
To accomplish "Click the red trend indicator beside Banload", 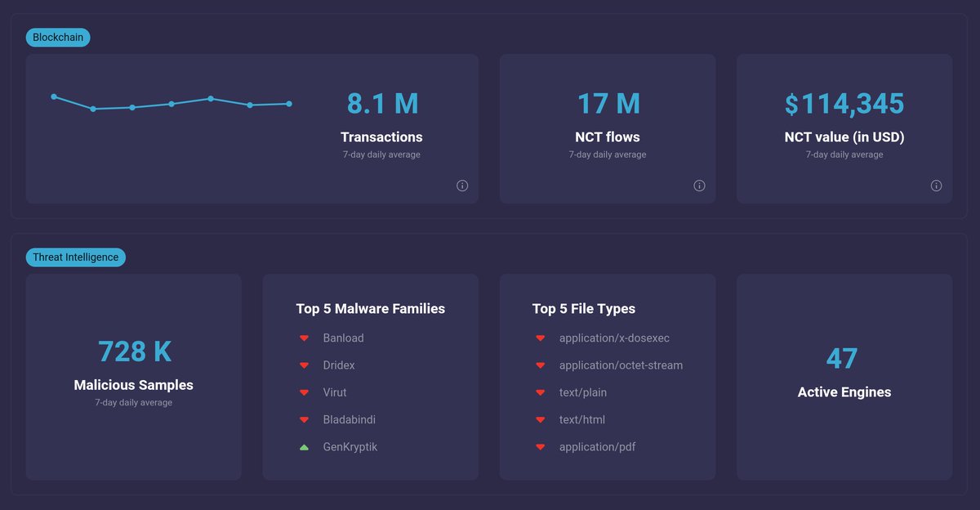I will click(x=305, y=338).
